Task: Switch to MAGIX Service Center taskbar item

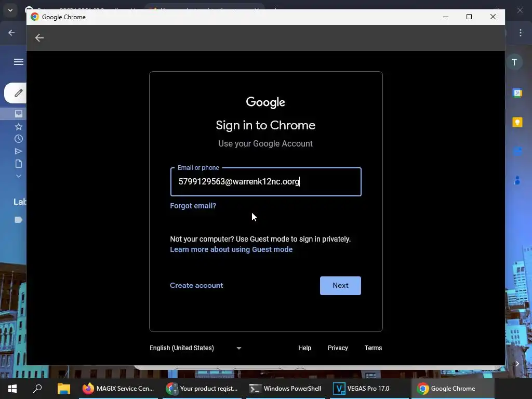Action: pyautogui.click(x=118, y=389)
